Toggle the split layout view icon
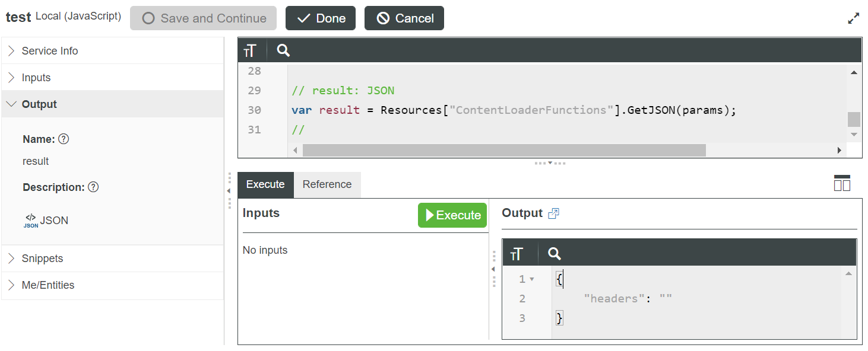Image resolution: width=868 pixels, height=351 pixels. click(x=842, y=184)
